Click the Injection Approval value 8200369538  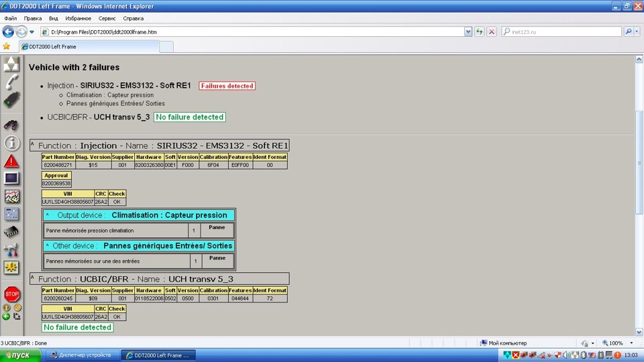tap(56, 184)
